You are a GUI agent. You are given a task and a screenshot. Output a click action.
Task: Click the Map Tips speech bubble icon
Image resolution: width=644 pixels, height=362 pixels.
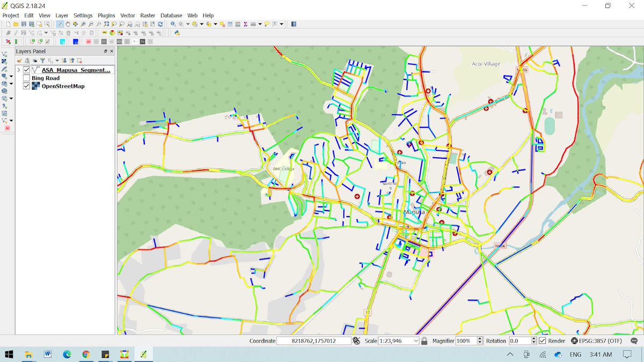pos(267,24)
